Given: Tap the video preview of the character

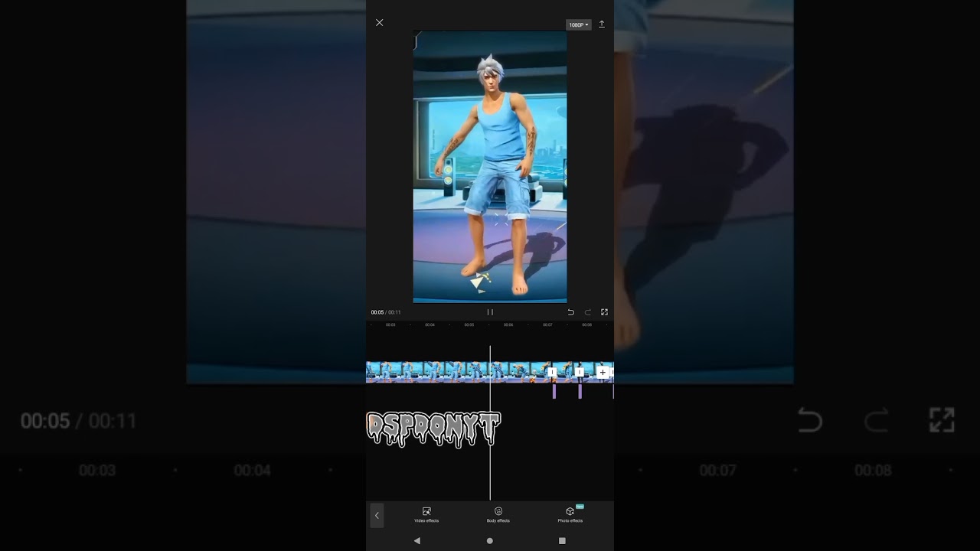Looking at the screenshot, I should tap(490, 167).
